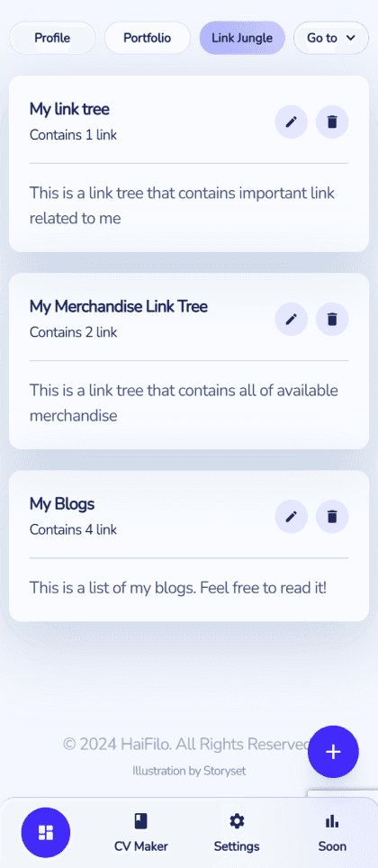
Task: Delete the My link tree entry
Action: click(332, 122)
